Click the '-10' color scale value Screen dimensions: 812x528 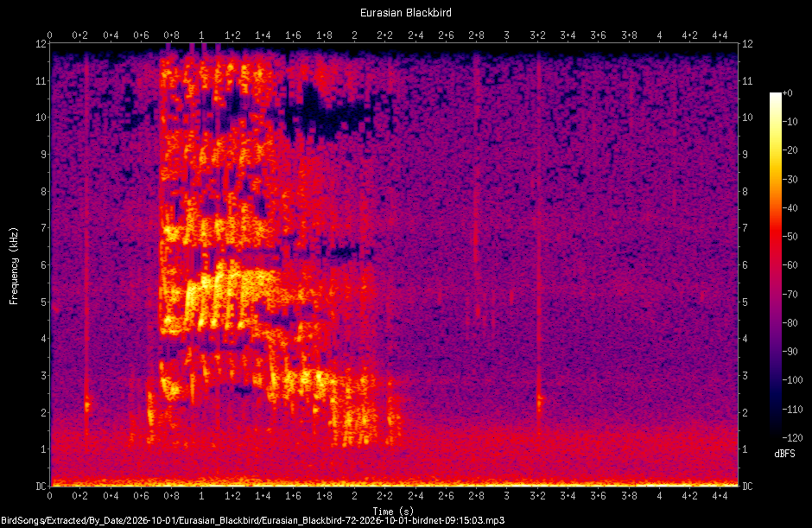pos(790,122)
